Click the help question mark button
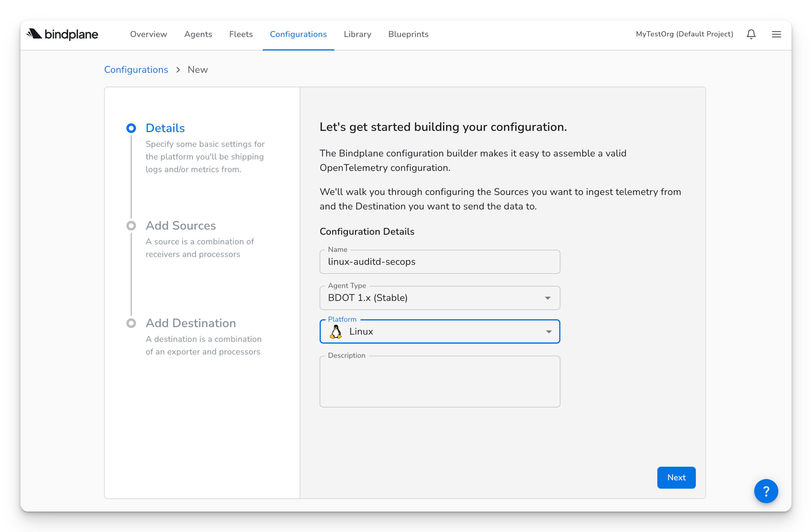 pyautogui.click(x=766, y=491)
